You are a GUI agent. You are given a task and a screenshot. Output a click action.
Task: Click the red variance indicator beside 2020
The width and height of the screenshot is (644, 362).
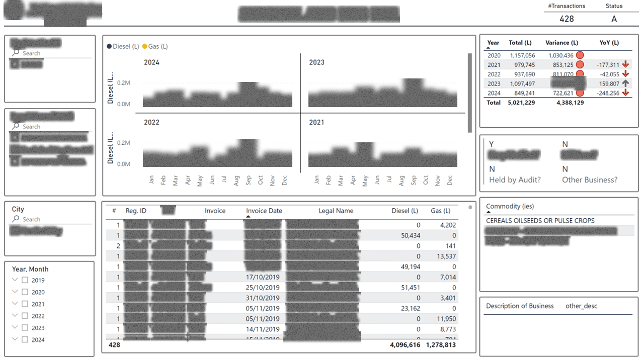[x=580, y=55]
